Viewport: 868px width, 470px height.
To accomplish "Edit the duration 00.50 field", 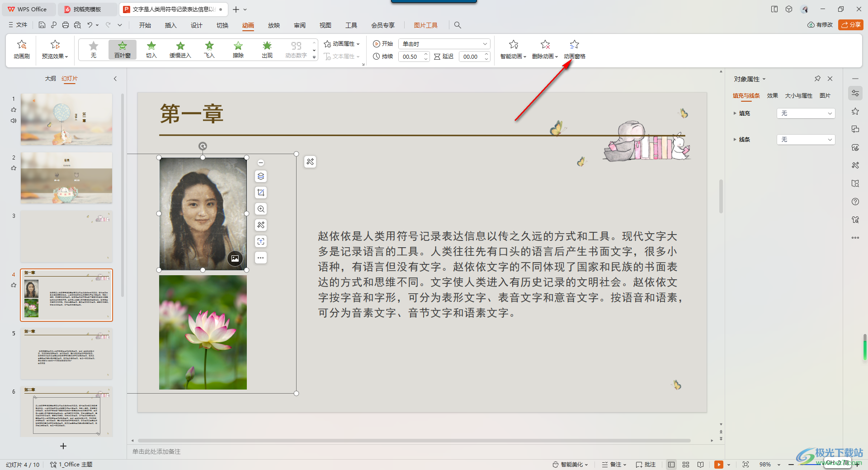I will [410, 56].
